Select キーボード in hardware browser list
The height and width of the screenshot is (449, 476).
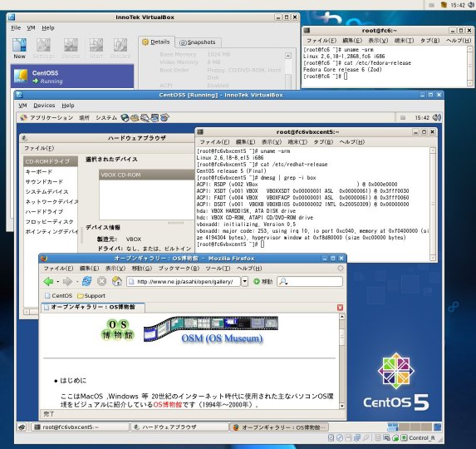pos(39,171)
